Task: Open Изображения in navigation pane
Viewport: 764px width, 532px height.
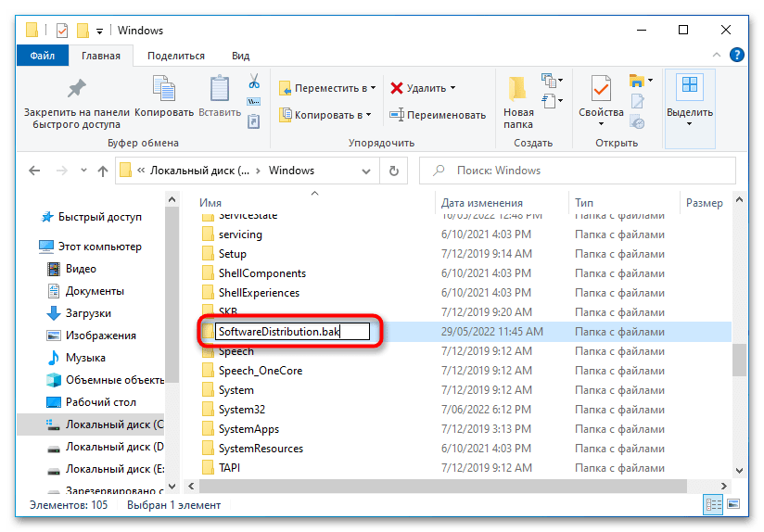Action: click(x=91, y=336)
